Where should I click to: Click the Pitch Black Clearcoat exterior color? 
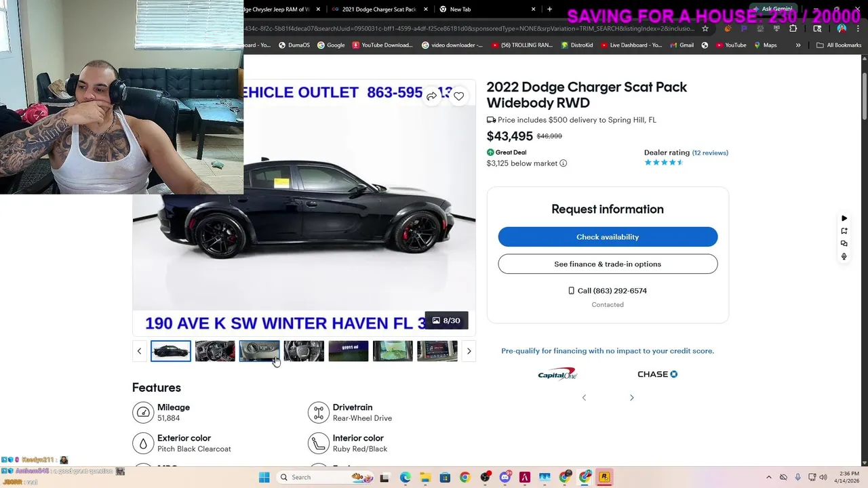pyautogui.click(x=194, y=449)
